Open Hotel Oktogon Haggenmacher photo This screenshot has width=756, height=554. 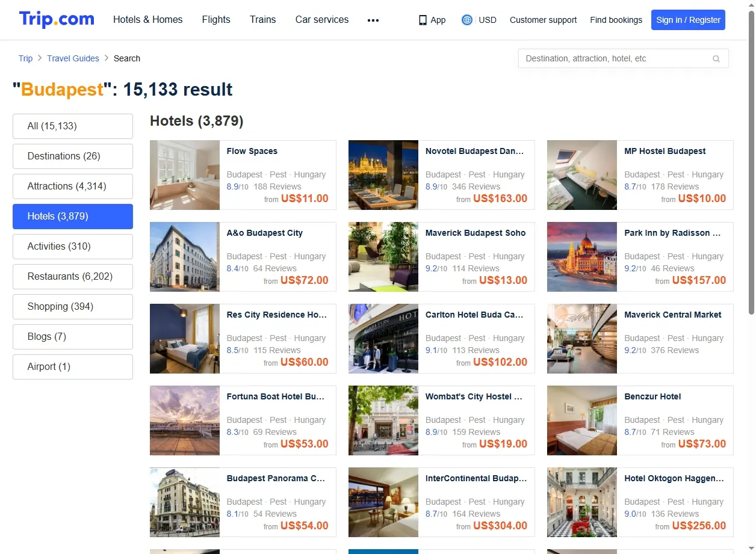coord(582,502)
